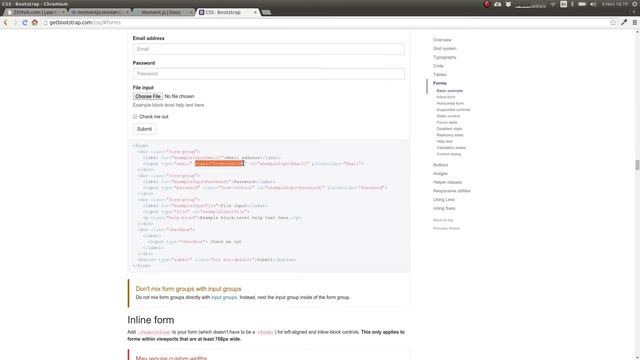This screenshot has width=640, height=360.
Task: Click the Choose File button
Action: tap(148, 96)
